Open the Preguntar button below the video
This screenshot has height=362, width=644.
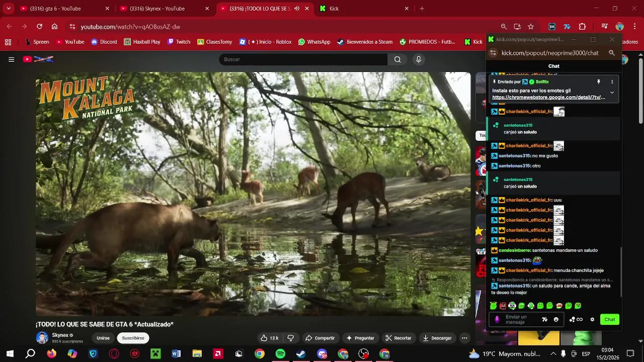(x=360, y=338)
